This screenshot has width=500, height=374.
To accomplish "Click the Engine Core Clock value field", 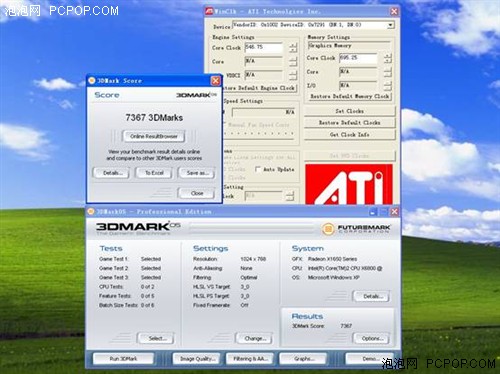I will [263, 48].
